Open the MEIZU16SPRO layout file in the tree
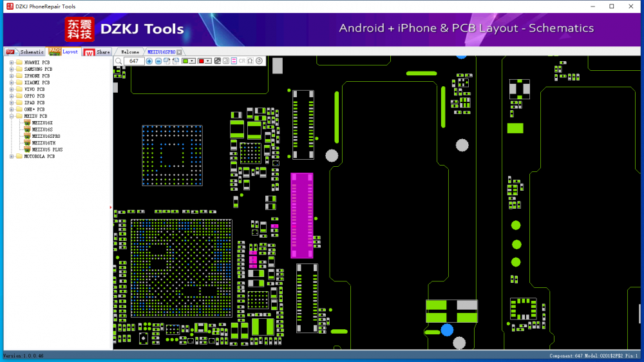Viewport: 644px width, 362px height. 46,137
